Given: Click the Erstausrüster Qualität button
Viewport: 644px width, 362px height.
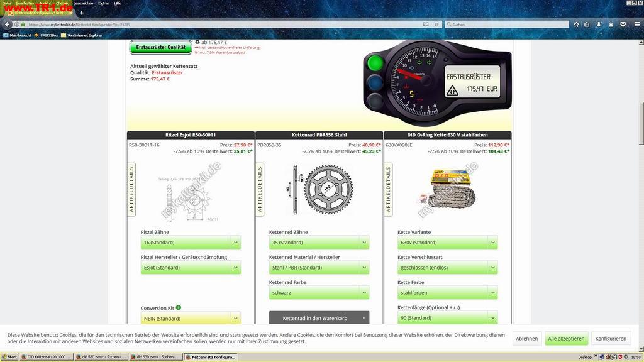Looking at the screenshot, I should coord(160,47).
